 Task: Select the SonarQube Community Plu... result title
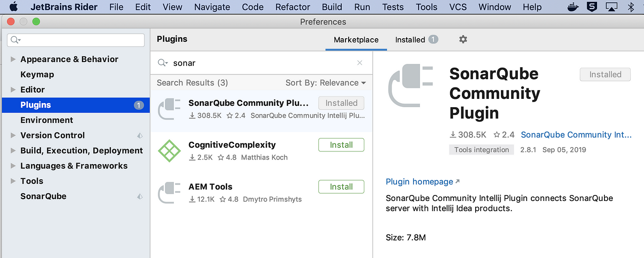coord(248,103)
